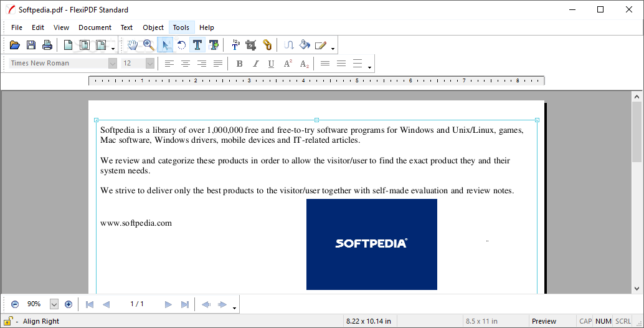Click the vertical scrollbar thumb

(x=637, y=133)
